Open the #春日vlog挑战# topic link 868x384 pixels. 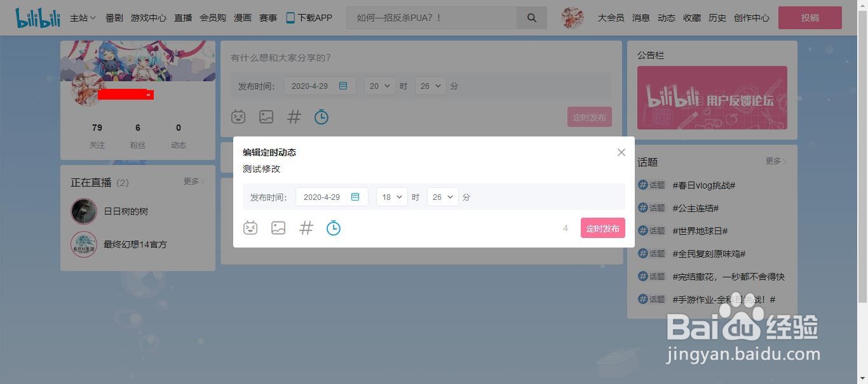tap(703, 185)
